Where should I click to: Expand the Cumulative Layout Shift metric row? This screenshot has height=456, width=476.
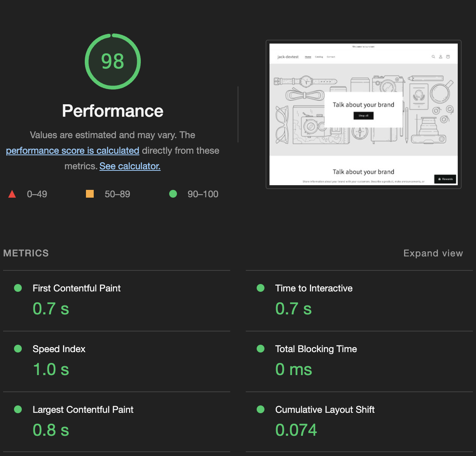[359, 422]
